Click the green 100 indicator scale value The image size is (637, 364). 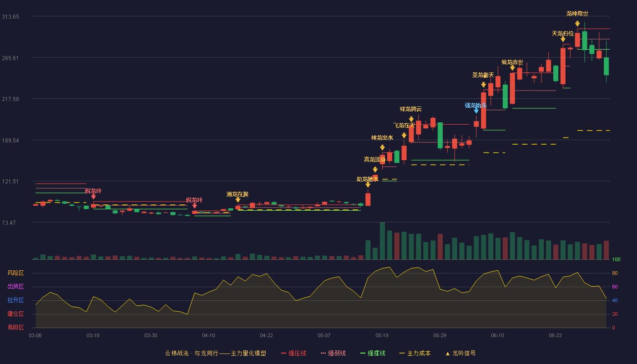tap(616, 260)
